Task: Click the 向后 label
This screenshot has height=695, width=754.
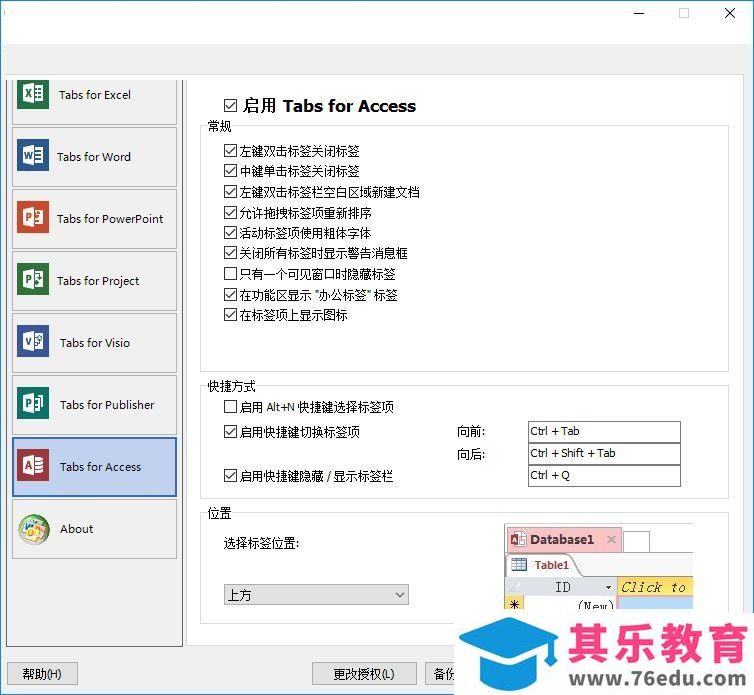Action: [x=471, y=454]
